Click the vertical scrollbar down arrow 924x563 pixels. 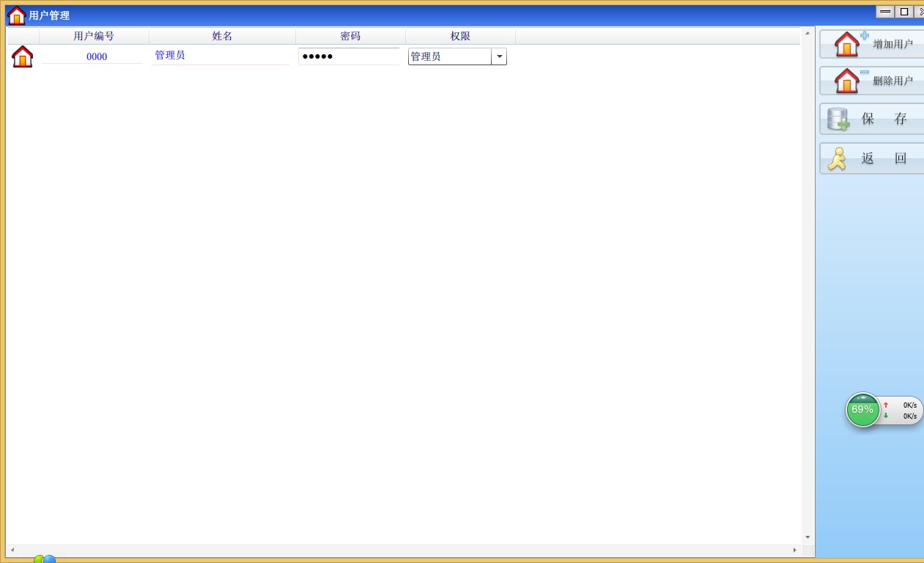point(807,537)
